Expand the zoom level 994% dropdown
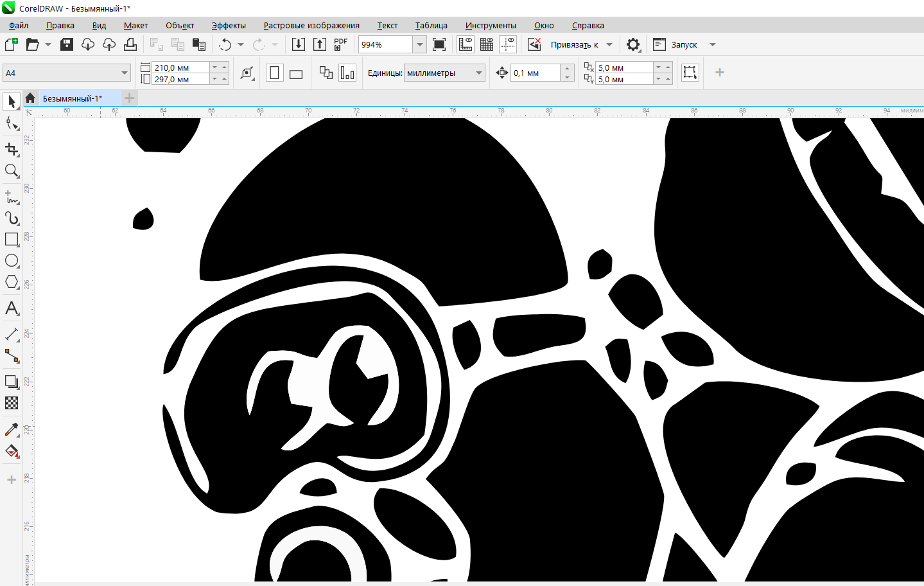 419,44
